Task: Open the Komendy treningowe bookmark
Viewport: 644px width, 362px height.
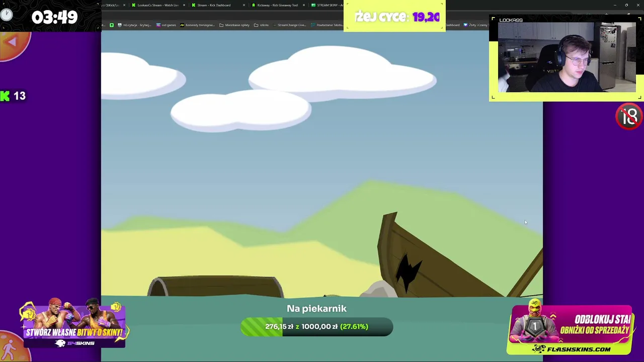Action: click(x=197, y=25)
